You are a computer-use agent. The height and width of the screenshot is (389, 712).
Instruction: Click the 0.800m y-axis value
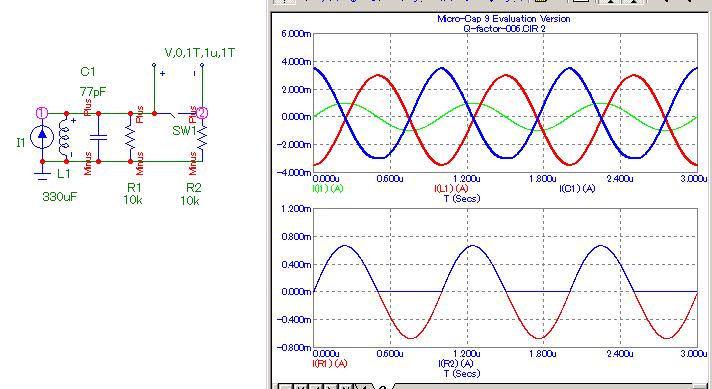[x=296, y=236]
